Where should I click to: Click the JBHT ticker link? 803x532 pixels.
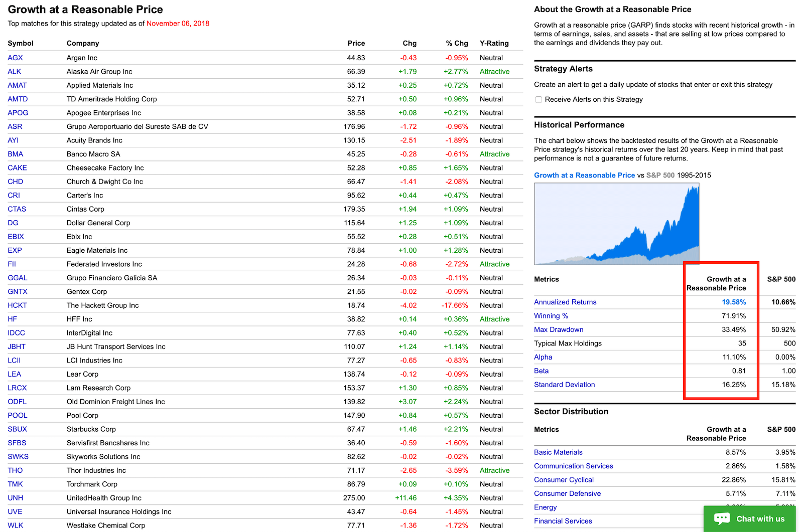tap(17, 346)
